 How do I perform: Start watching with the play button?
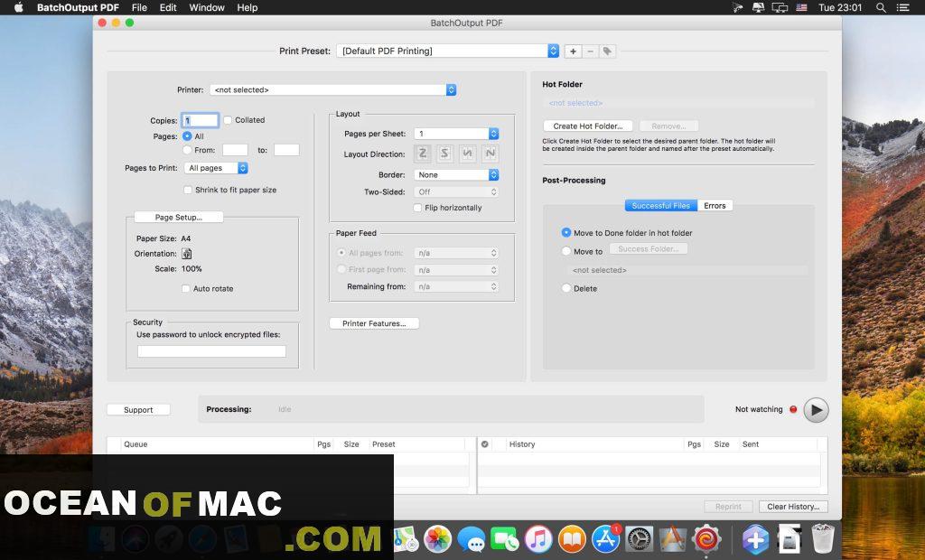point(816,410)
